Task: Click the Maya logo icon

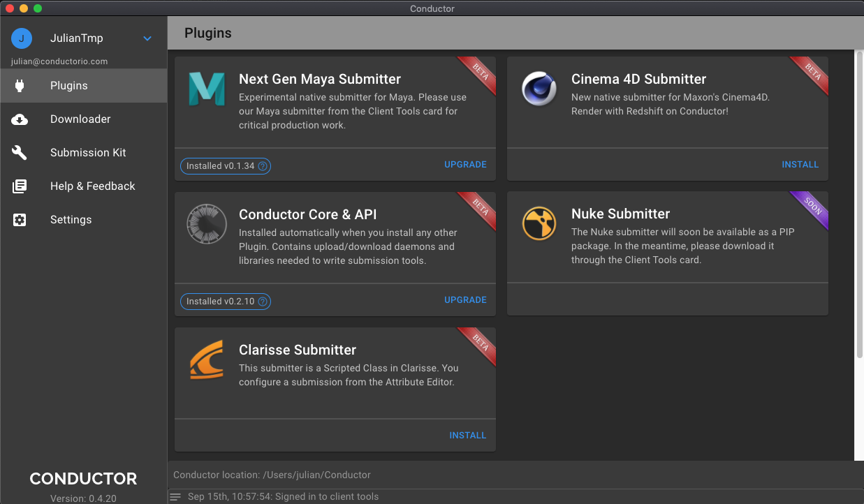Action: point(207,89)
